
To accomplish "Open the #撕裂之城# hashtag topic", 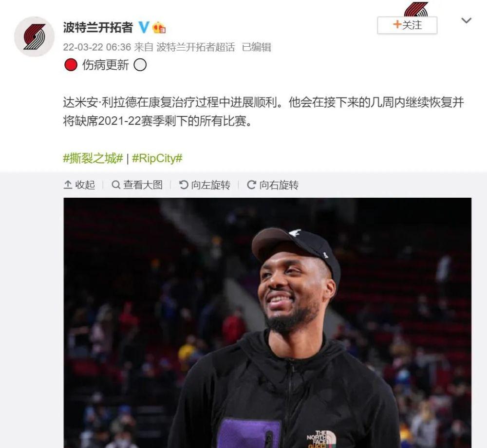I will click(93, 158).
